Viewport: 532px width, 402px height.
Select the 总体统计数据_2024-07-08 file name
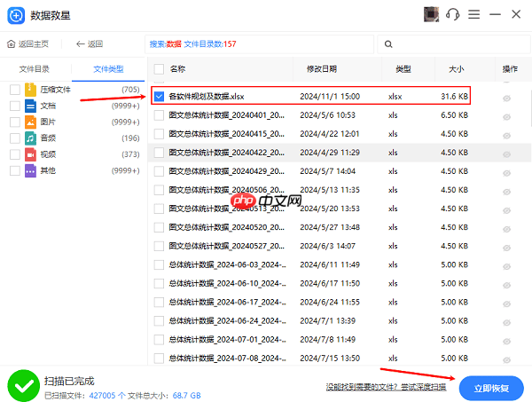pos(227,358)
